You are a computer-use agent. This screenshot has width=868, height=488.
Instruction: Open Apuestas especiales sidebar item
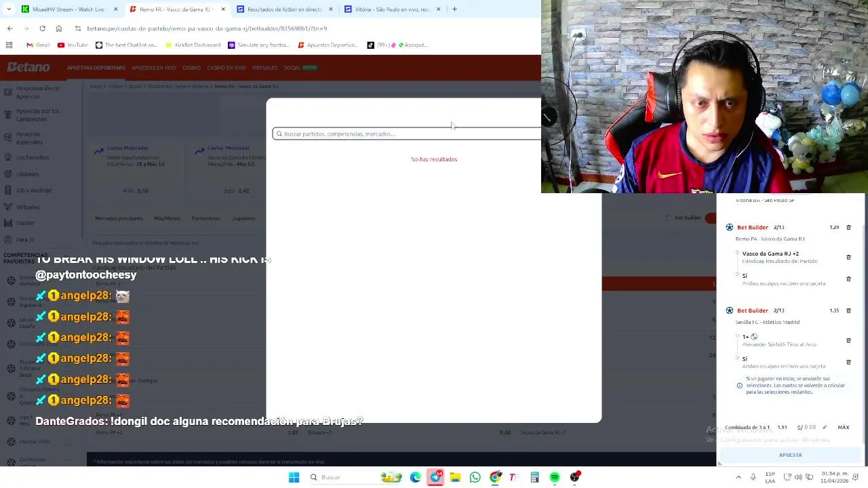[30, 138]
